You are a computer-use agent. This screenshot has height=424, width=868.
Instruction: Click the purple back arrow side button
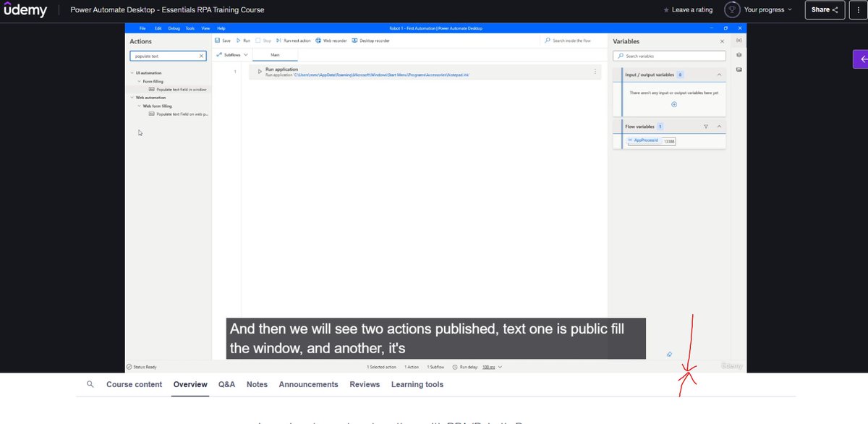(860, 60)
